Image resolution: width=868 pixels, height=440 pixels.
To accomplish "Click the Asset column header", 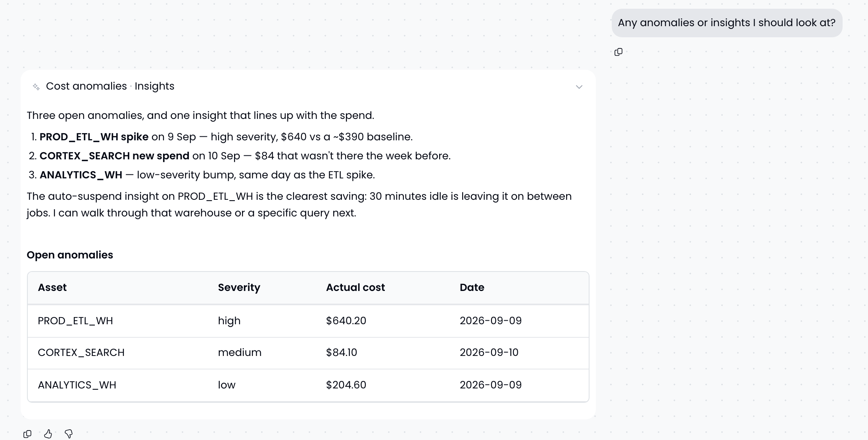I will [x=52, y=287].
